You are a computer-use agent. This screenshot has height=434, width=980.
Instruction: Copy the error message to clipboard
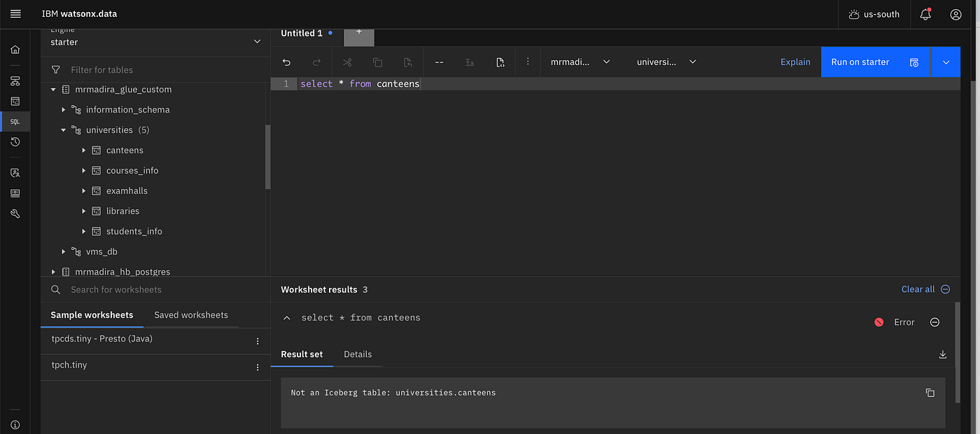point(930,393)
